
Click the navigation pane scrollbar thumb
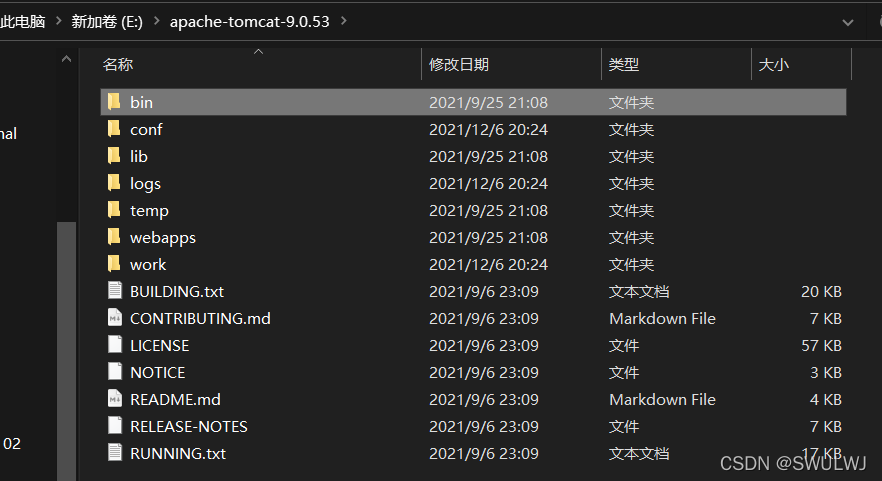(x=66, y=351)
